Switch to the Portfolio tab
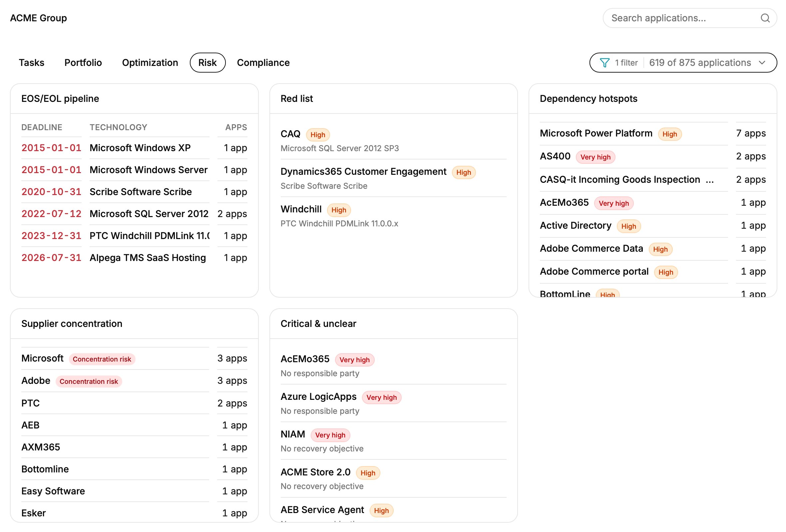Viewport: 786px width, 532px height. [x=83, y=63]
